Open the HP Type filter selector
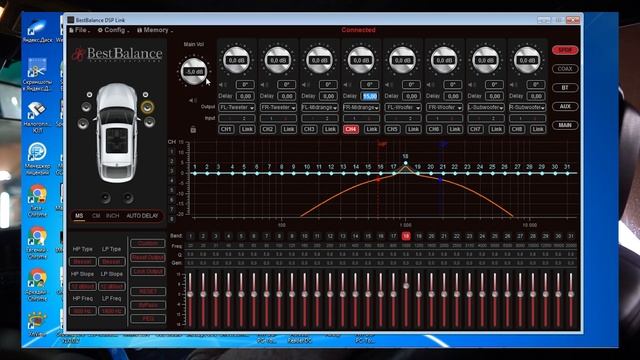Image resolution: width=640 pixels, height=360 pixels. click(x=83, y=262)
